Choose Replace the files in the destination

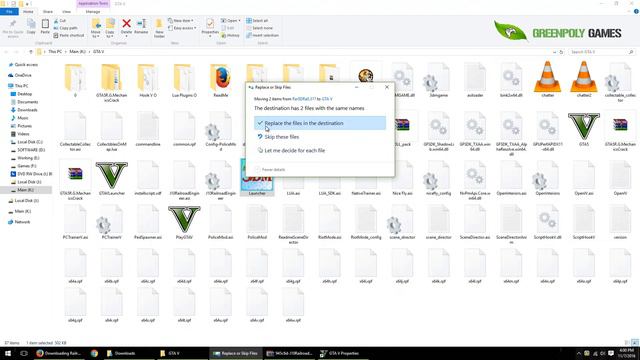tap(320, 123)
